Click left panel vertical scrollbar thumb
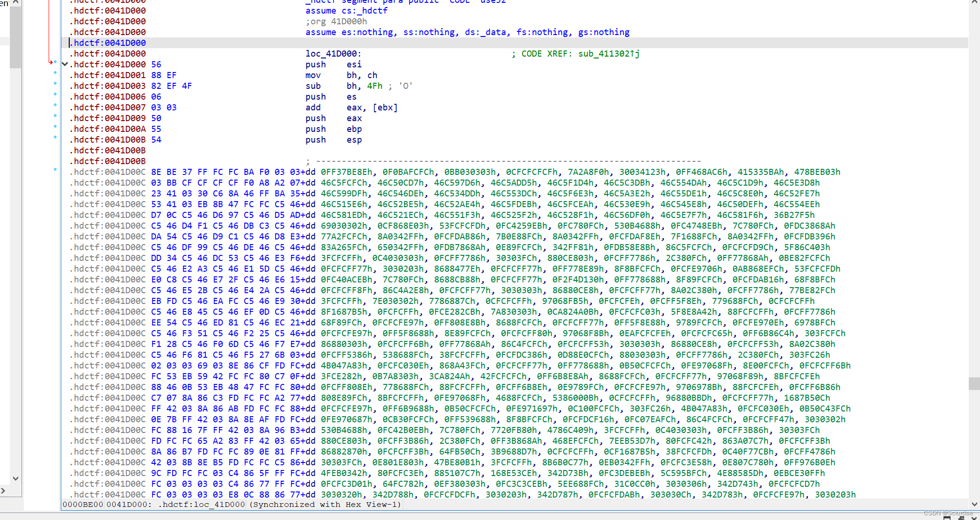This screenshot has width=980, height=520. (x=15, y=37)
